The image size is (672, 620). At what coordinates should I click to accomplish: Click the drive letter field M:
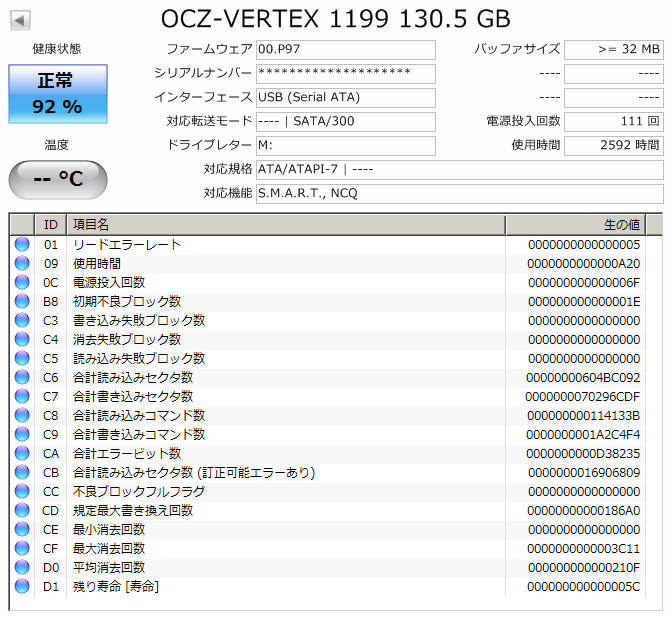coord(346,146)
